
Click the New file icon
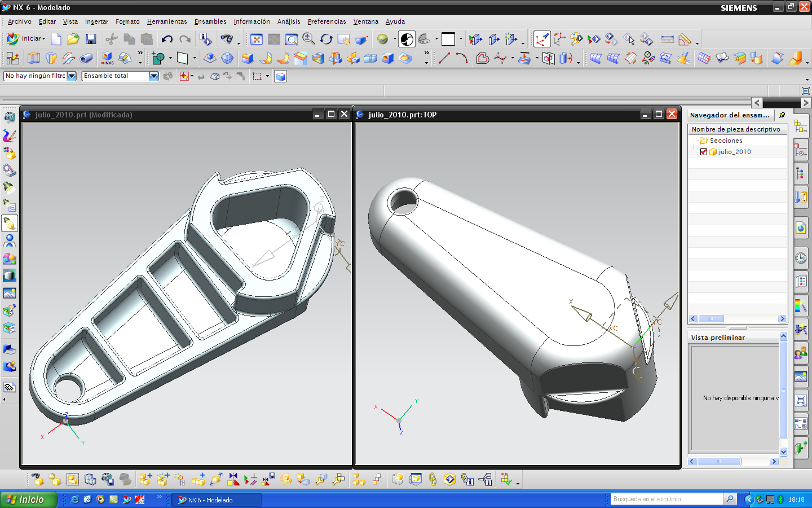click(x=56, y=39)
